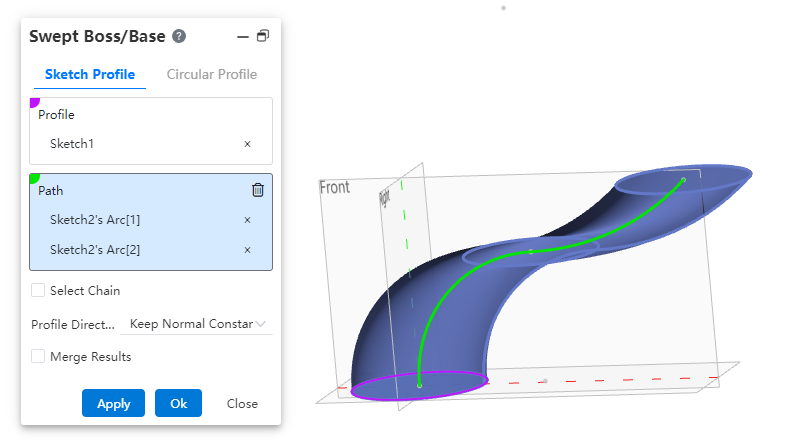Select the Front plane label in viewport

pyautogui.click(x=334, y=188)
